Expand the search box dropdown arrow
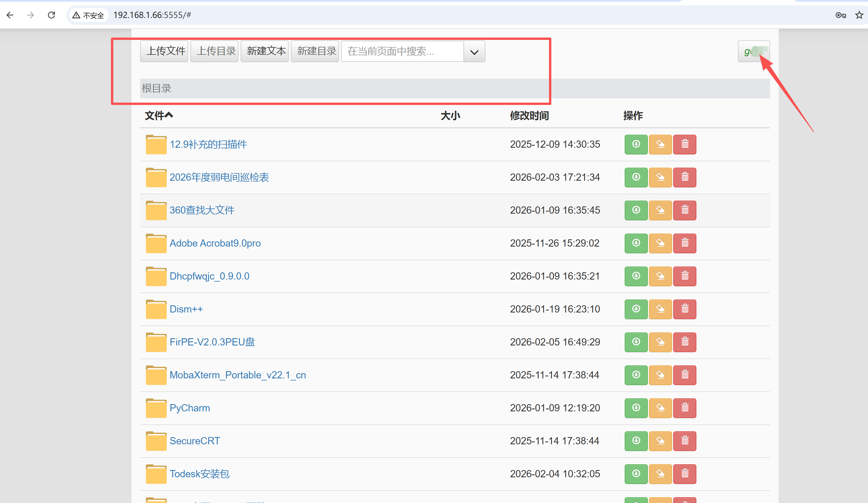 pyautogui.click(x=474, y=52)
